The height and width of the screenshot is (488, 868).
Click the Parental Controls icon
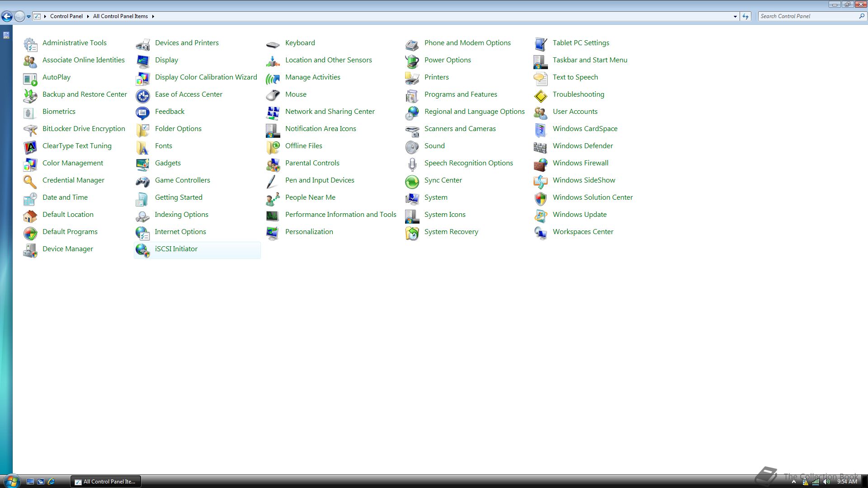pos(273,164)
